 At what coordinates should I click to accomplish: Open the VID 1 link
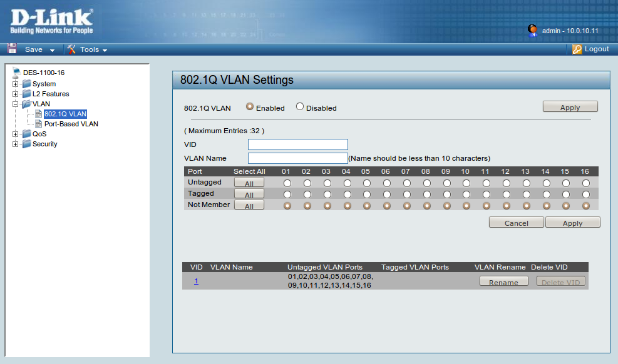[196, 281]
